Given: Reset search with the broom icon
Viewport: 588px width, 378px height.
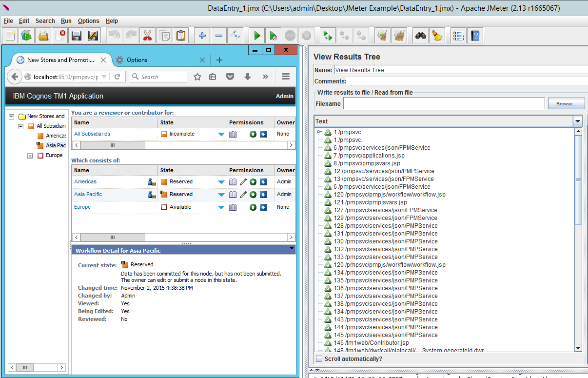Looking at the screenshot, I should point(437,36).
